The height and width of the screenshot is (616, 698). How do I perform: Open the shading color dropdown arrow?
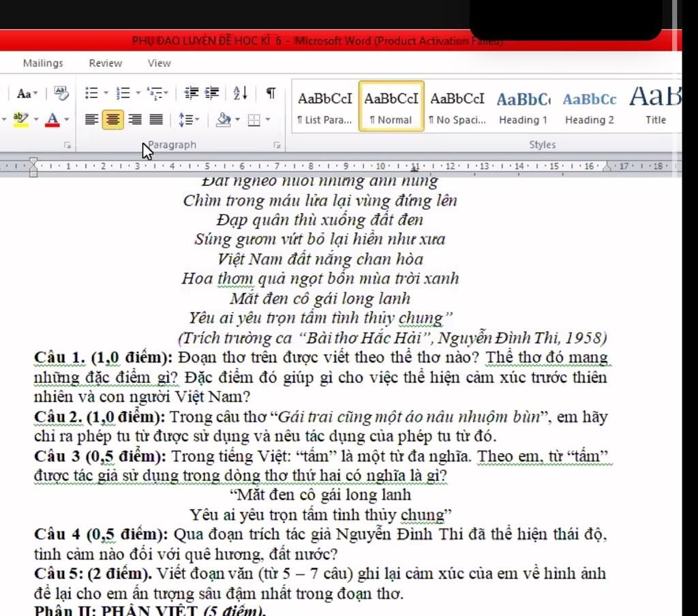(x=238, y=119)
